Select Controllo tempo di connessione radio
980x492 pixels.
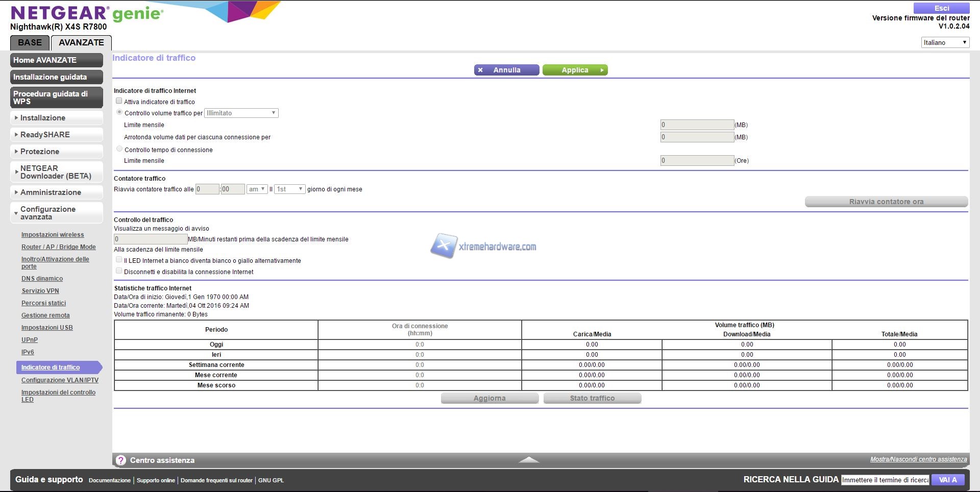point(119,149)
